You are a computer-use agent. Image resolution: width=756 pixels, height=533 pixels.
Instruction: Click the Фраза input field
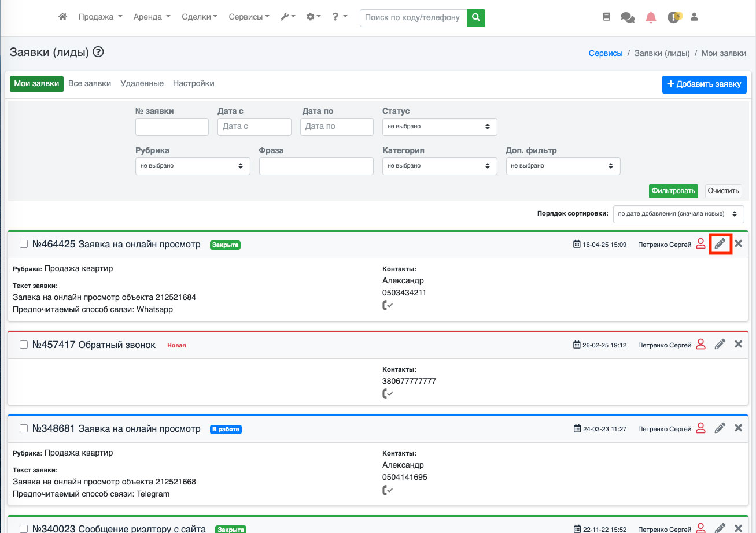(x=316, y=166)
